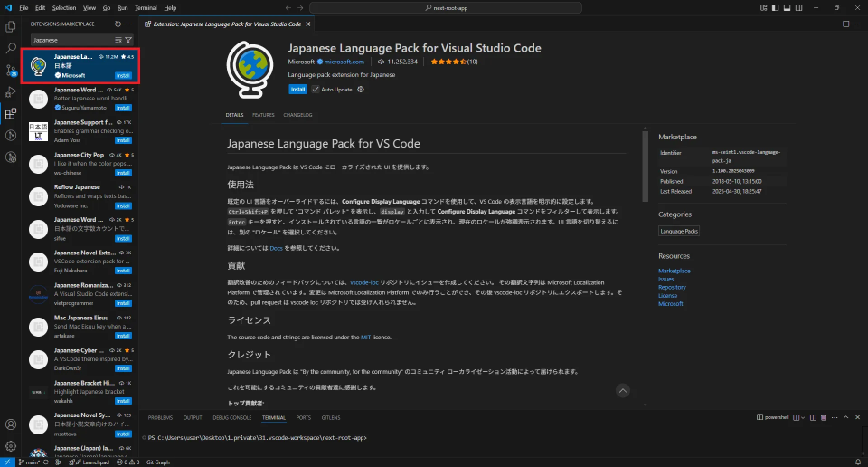
Task: Open the Marketplace resource link
Action: tap(675, 271)
